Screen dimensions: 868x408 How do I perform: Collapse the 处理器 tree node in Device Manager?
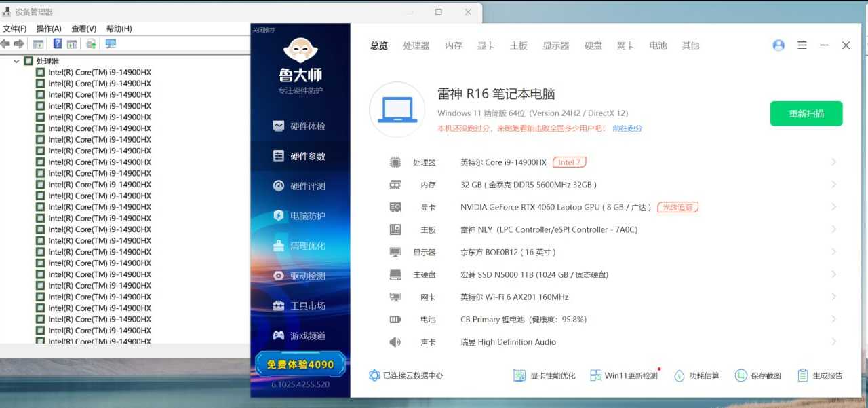[x=16, y=61]
